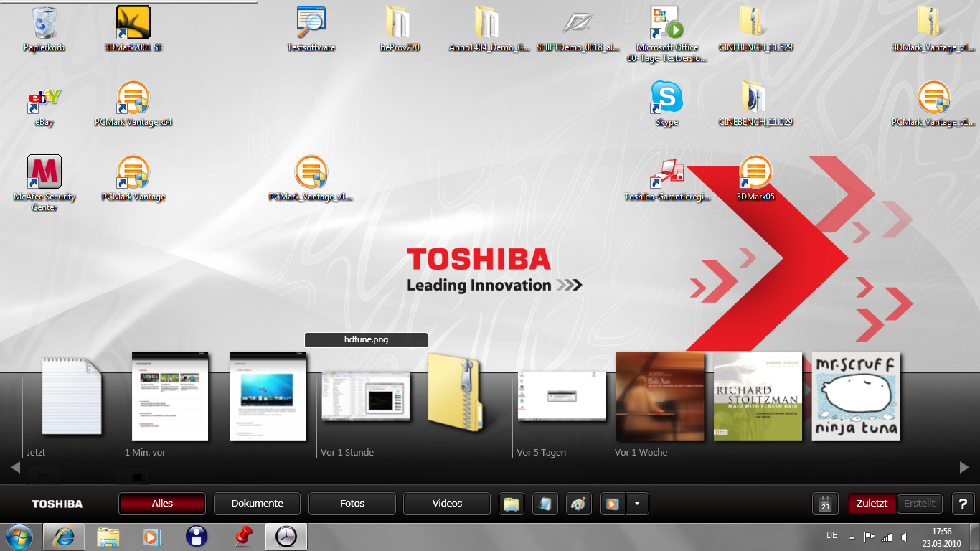
Task: Open the 3DMark_Vantage_v1 zip archive icon
Action: point(934,29)
